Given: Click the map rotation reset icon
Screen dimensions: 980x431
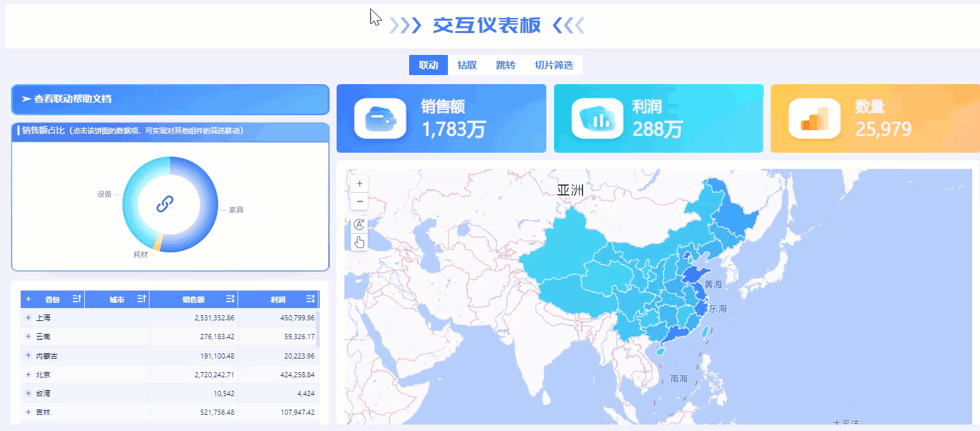Looking at the screenshot, I should 359,225.
